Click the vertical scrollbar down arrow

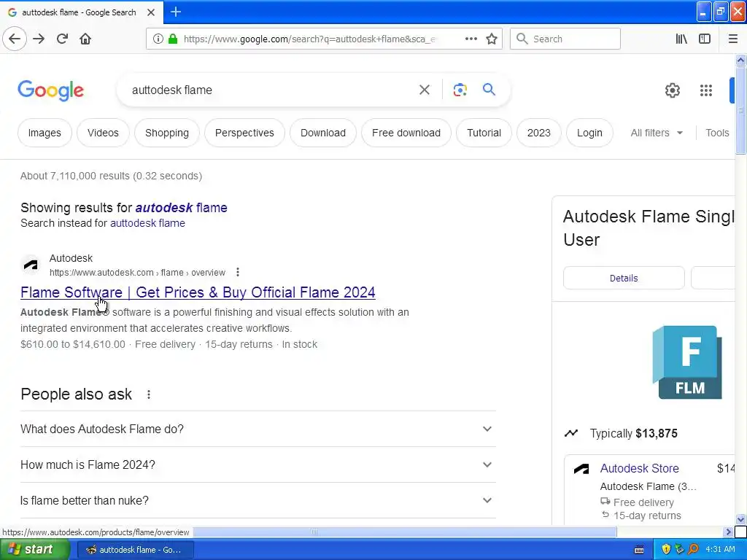pyautogui.click(x=741, y=519)
